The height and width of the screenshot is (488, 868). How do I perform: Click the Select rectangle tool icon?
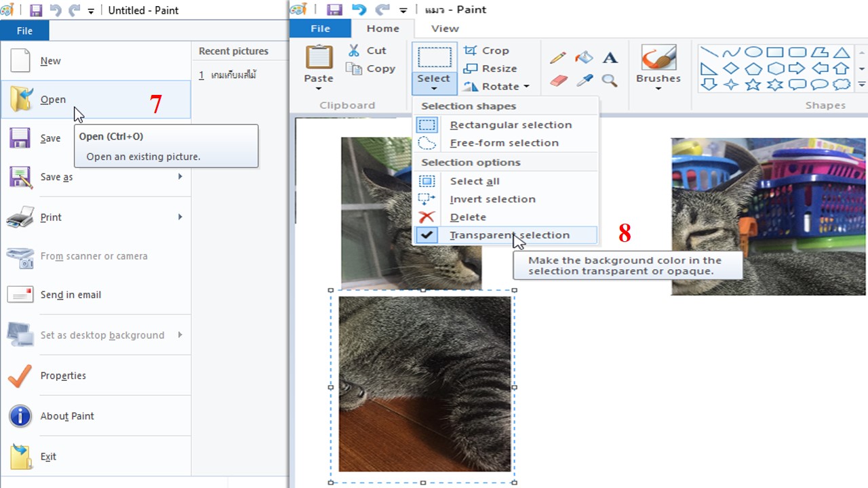click(434, 57)
